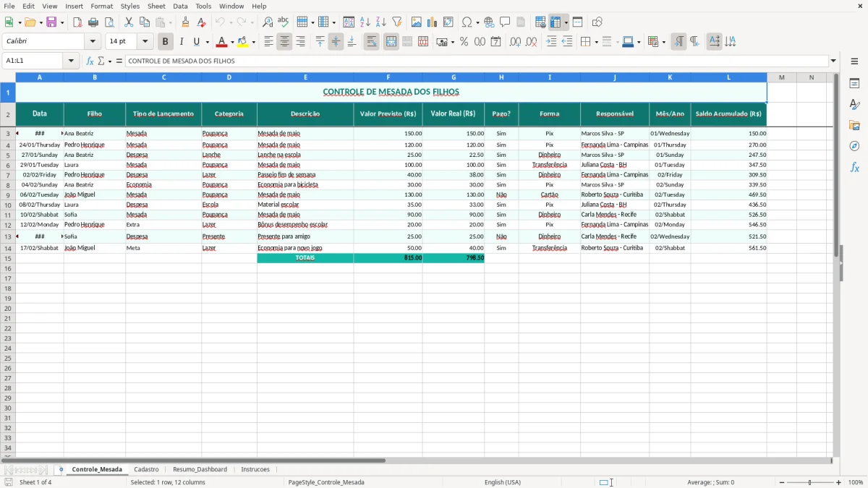Toggle Align Left
This screenshot has height=488, width=868.
click(x=268, y=42)
